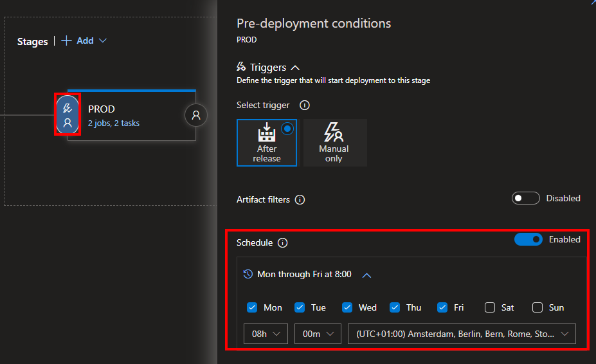The image size is (596, 364).
Task: Click the Artifact filters info icon
Action: [300, 200]
